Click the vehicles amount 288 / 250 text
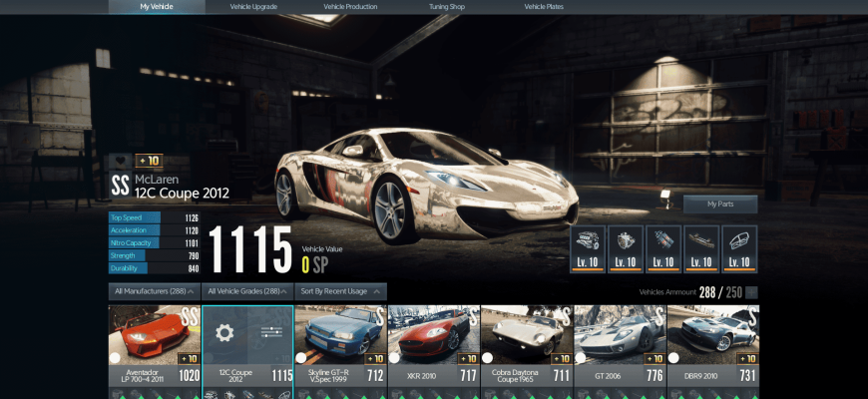The height and width of the screenshot is (399, 868). point(720,292)
